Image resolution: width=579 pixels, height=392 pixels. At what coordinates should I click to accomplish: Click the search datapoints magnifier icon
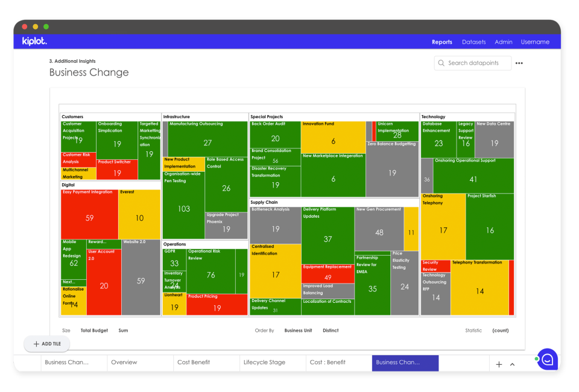(x=441, y=63)
